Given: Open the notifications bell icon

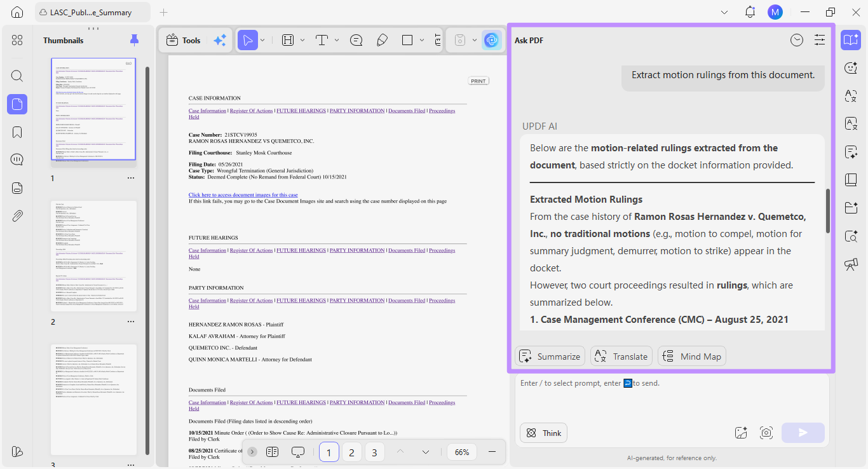Looking at the screenshot, I should pos(750,12).
